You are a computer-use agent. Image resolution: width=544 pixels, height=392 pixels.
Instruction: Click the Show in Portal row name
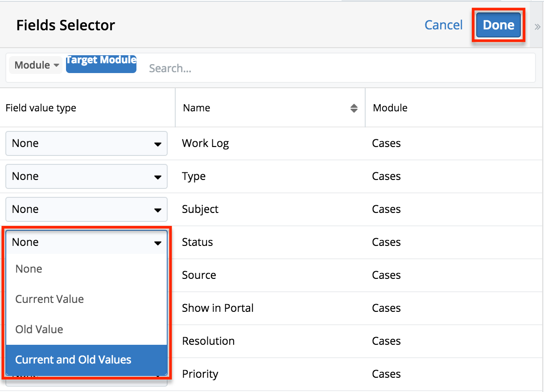click(218, 308)
